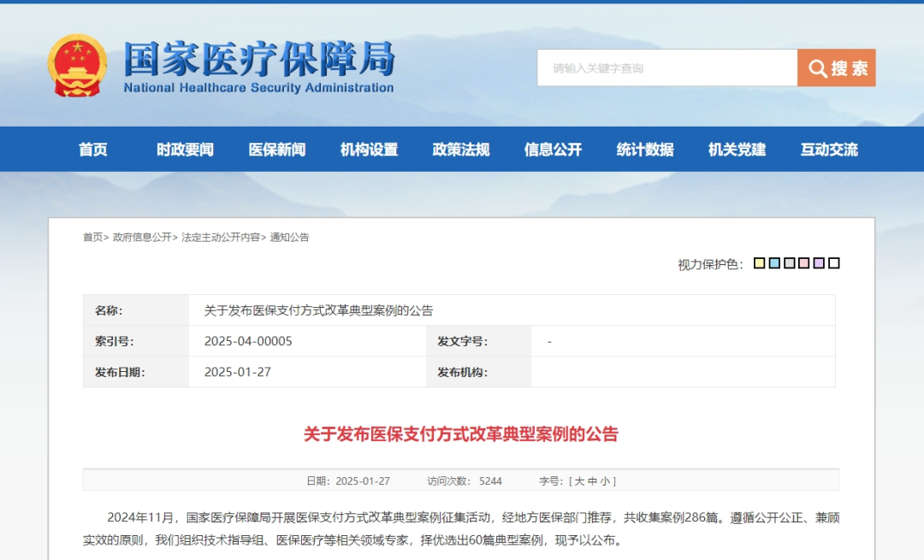Open the 医保新闻 nav item
This screenshot has width=924, height=560.
tap(277, 150)
